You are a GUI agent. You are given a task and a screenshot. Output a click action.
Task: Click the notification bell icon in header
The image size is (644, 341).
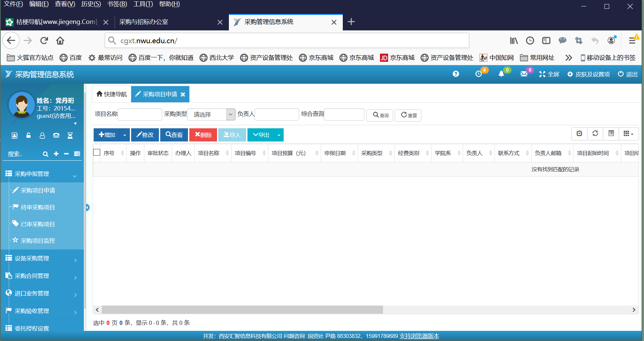point(501,74)
